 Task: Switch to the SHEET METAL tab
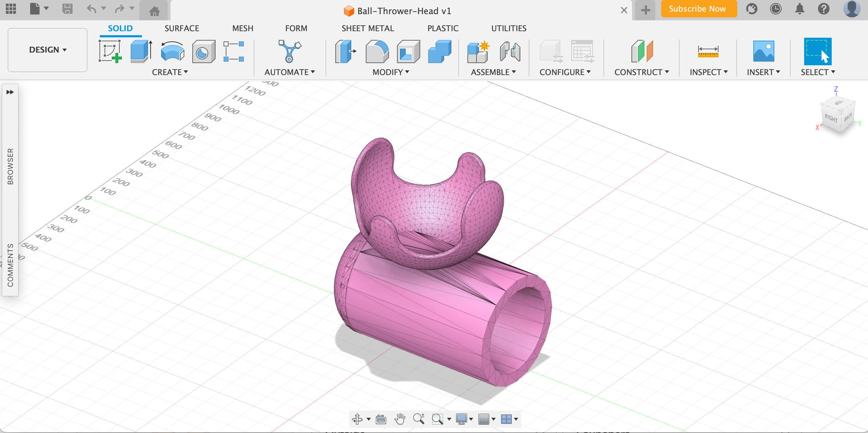coord(368,28)
